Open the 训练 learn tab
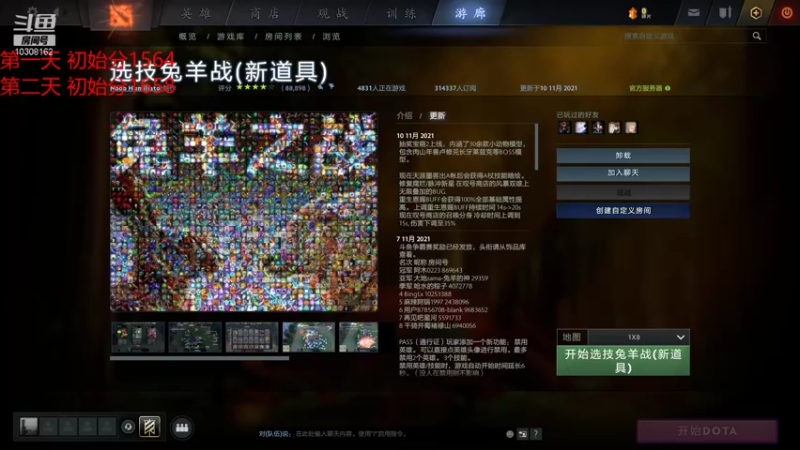The height and width of the screenshot is (450, 800). [x=402, y=13]
